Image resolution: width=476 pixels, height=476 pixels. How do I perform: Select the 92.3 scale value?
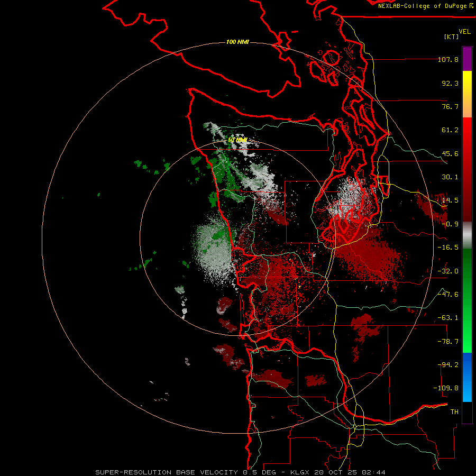[x=450, y=83]
